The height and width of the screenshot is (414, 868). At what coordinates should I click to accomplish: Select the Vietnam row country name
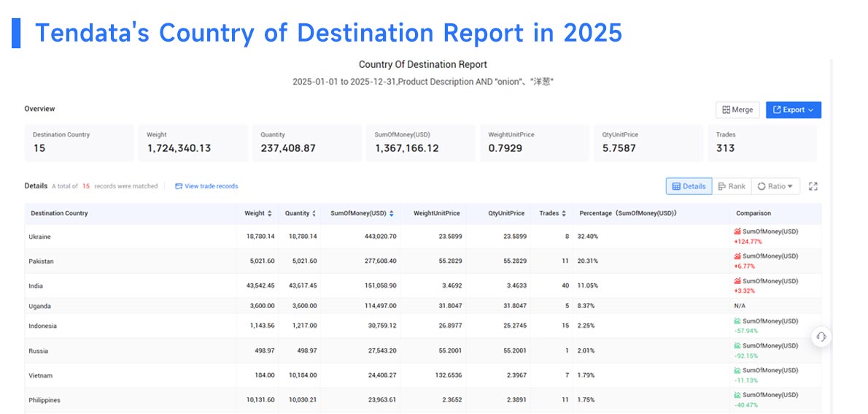pos(40,375)
